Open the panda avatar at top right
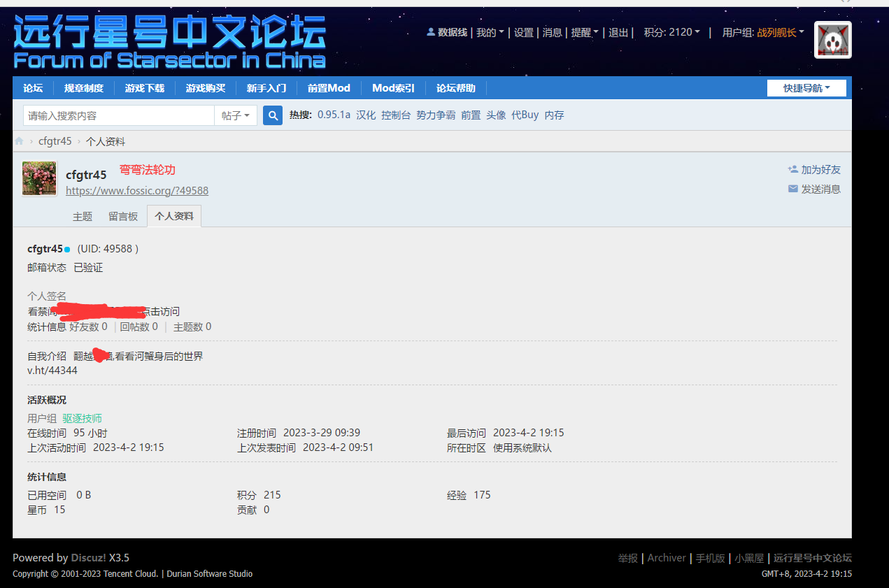The height and width of the screenshot is (588, 889). (x=832, y=40)
